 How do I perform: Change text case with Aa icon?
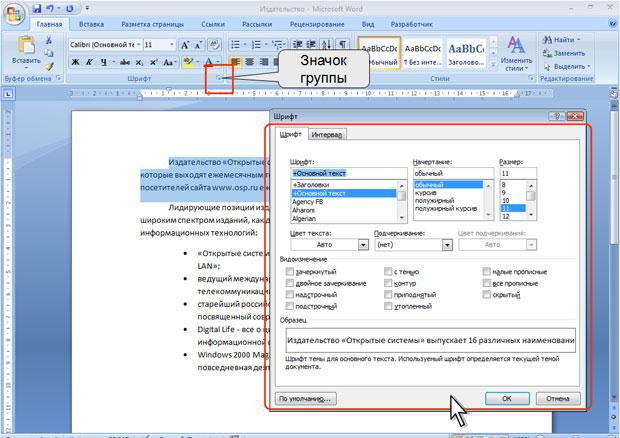168,62
